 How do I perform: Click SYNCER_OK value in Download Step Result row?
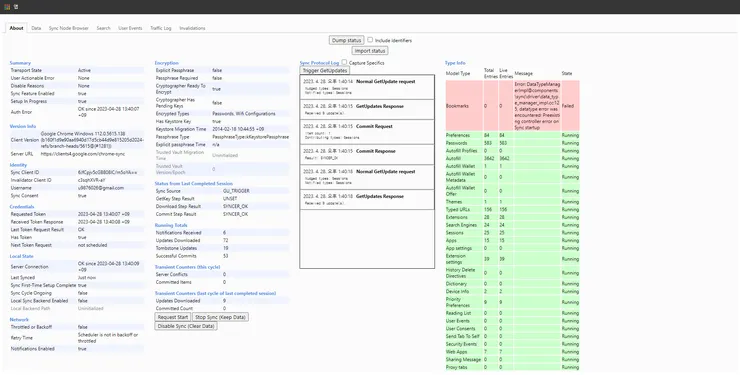235,207
